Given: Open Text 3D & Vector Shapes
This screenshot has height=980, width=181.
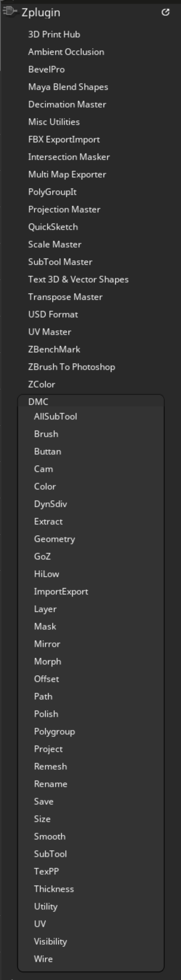Looking at the screenshot, I should point(78,280).
